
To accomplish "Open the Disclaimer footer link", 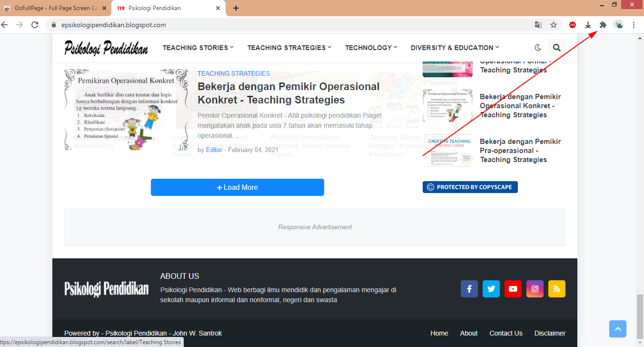I will [550, 333].
